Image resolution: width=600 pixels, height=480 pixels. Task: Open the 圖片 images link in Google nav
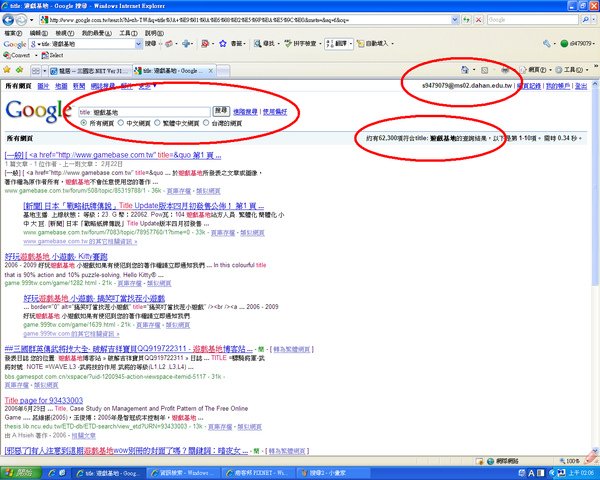point(43,86)
